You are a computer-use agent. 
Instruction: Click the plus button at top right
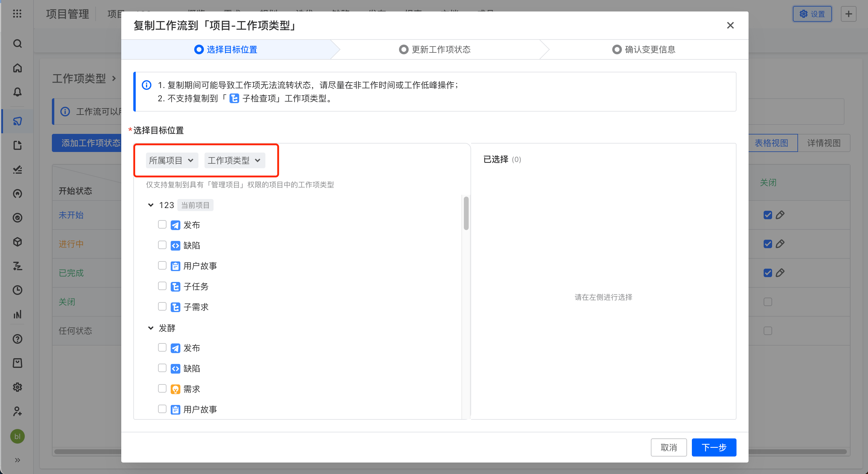click(848, 14)
